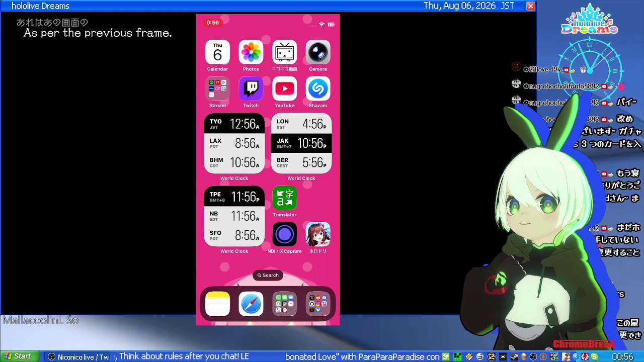Screen dimensions: 644x362
Task: Tap the World Clock widget showing TYO
Action: [234, 143]
